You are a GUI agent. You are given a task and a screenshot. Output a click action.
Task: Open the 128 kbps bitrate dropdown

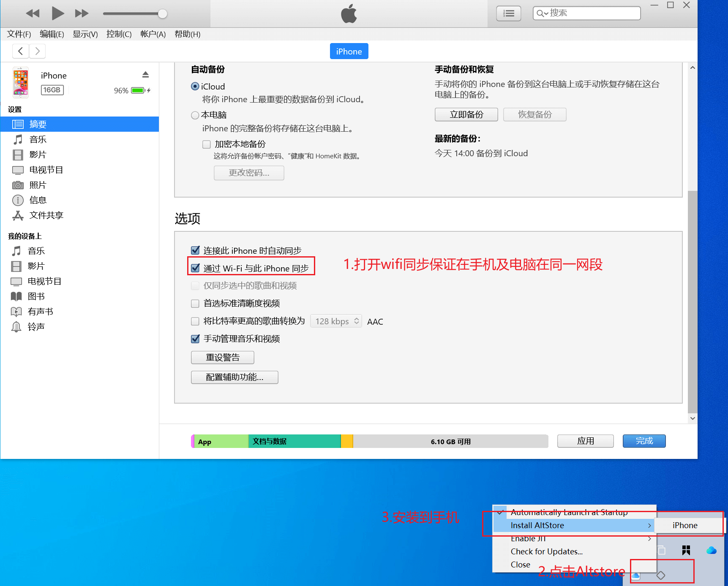click(336, 321)
